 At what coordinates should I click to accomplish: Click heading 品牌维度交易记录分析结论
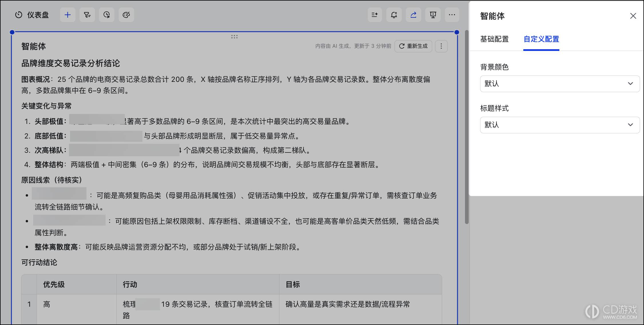[x=71, y=63]
